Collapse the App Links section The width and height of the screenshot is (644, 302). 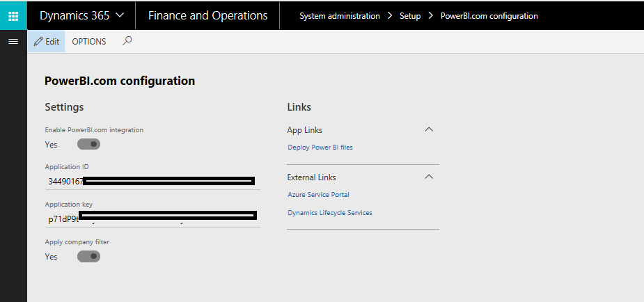tap(429, 129)
